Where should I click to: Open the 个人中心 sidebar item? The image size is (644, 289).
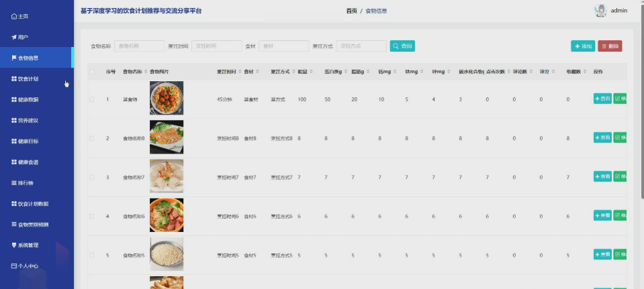[x=37, y=266]
